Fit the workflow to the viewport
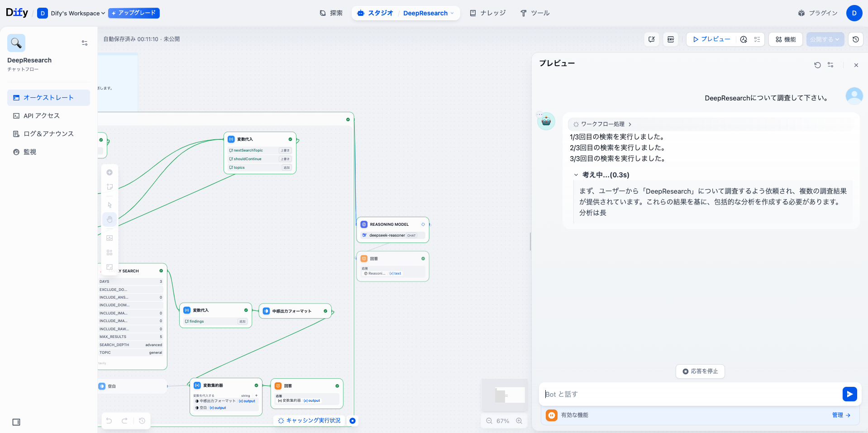This screenshot has height=433, width=868. pyautogui.click(x=109, y=266)
